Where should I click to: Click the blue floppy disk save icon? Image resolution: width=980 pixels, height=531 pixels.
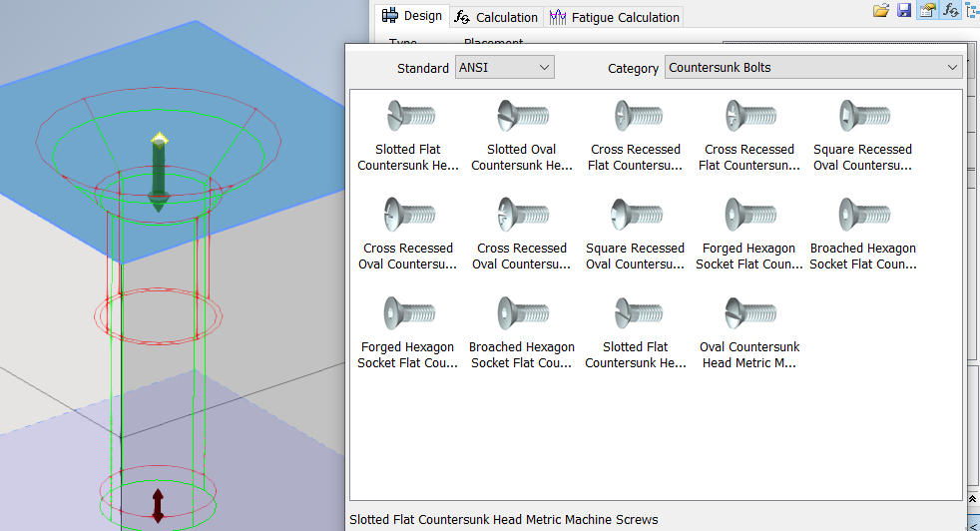(904, 10)
